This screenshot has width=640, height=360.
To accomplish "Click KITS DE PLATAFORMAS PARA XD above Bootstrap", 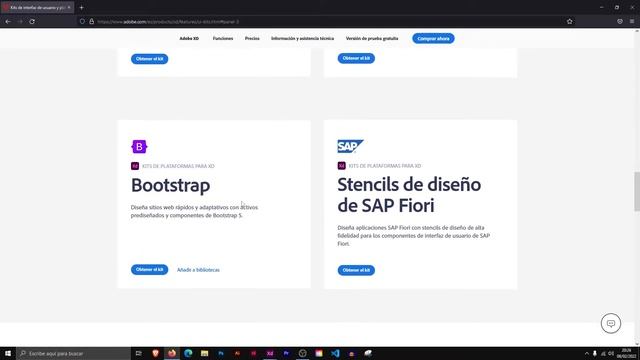I will point(178,166).
